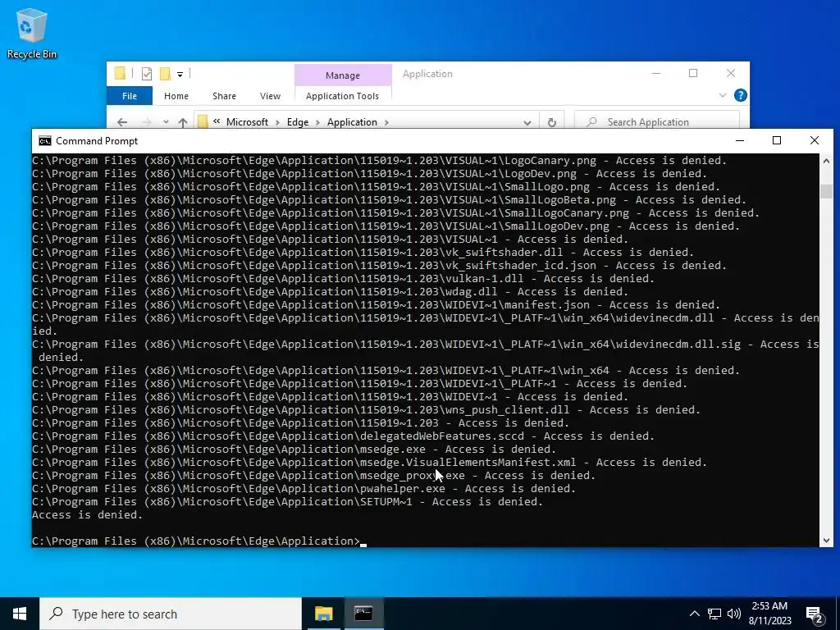Click the SETUPM~1 Access is denied line

click(x=288, y=501)
